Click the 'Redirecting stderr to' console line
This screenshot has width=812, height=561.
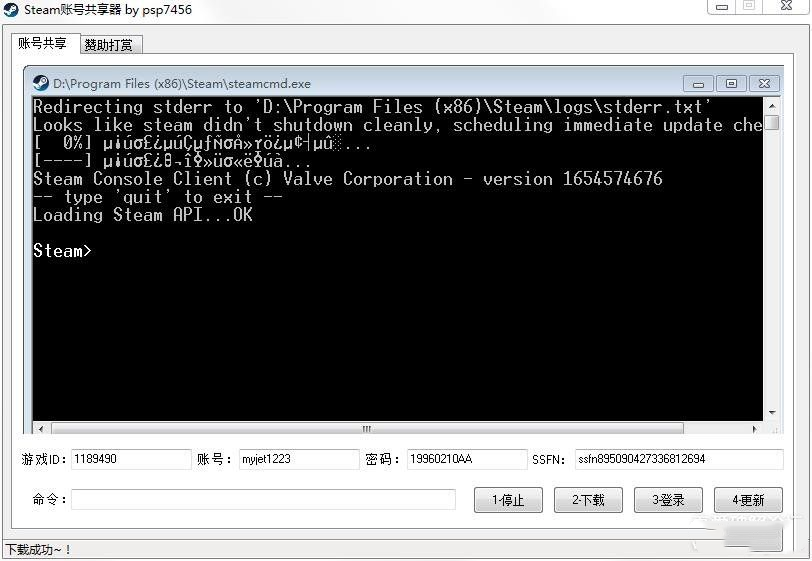click(372, 107)
